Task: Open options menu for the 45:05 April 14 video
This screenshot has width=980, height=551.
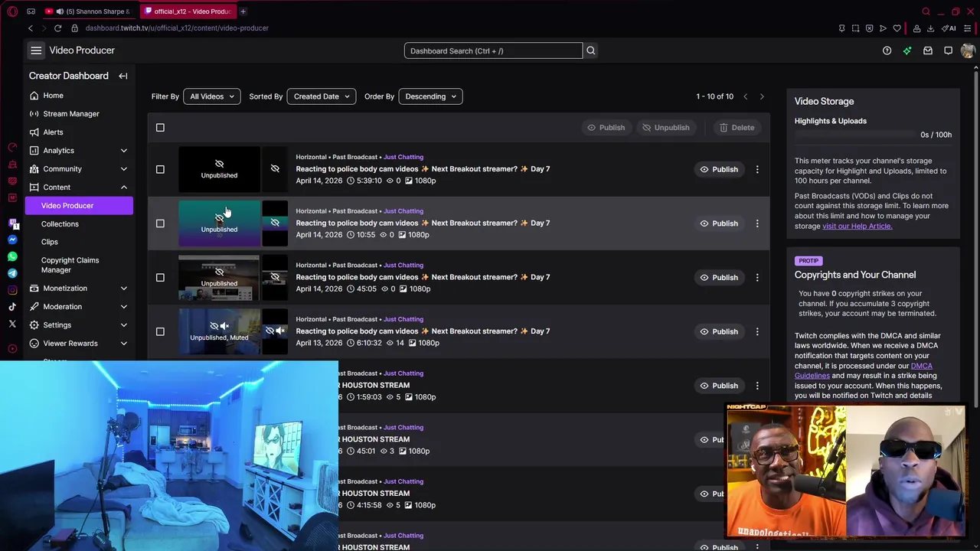Action: tap(757, 277)
